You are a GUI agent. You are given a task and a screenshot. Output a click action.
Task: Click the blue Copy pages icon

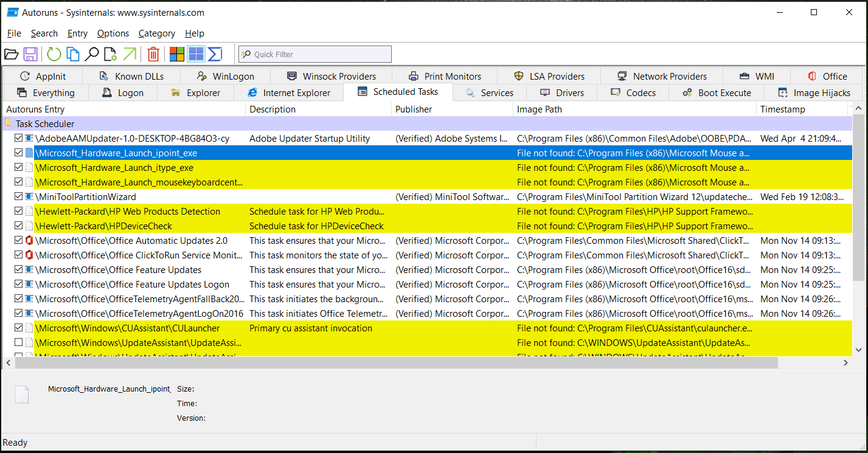pos(73,54)
